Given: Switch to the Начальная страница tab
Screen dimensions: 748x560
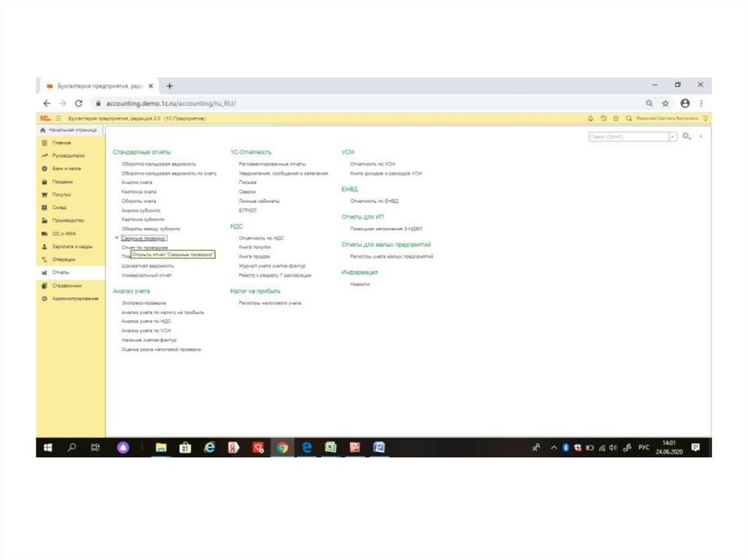Looking at the screenshot, I should [72, 129].
